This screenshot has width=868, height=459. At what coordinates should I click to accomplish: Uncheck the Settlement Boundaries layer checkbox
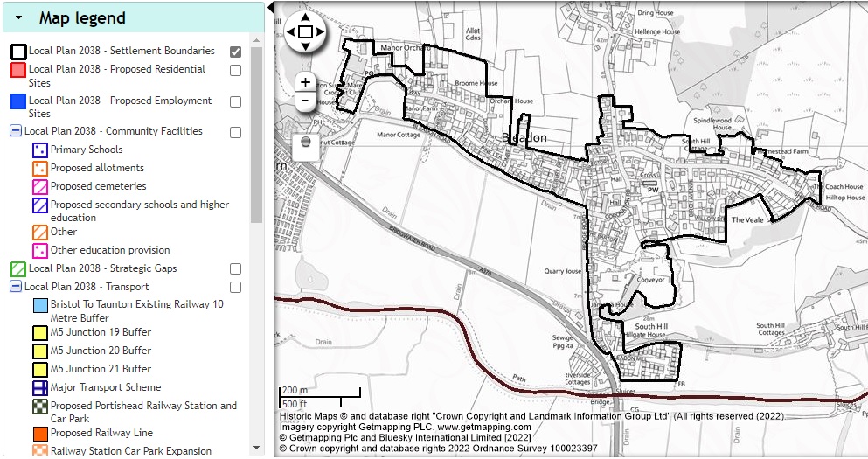tap(235, 52)
